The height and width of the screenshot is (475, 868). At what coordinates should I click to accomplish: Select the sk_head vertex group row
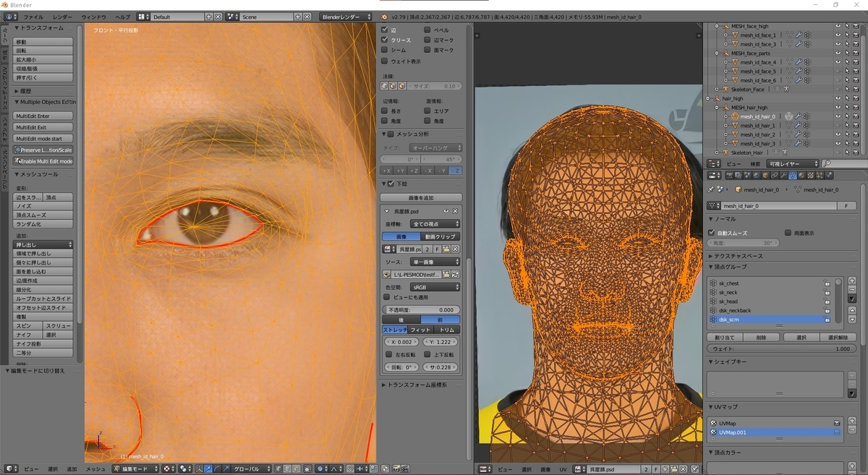[769, 301]
